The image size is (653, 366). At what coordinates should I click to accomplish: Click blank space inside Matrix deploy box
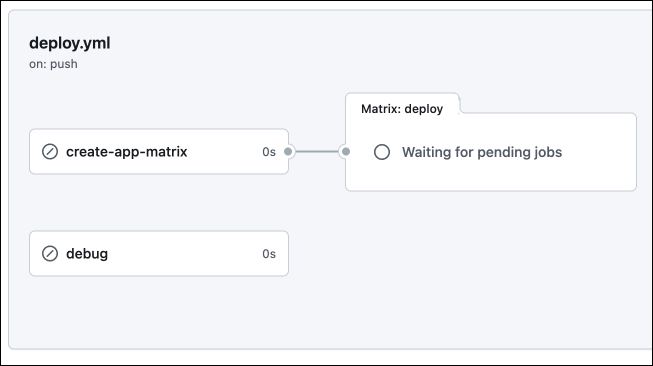click(x=491, y=177)
